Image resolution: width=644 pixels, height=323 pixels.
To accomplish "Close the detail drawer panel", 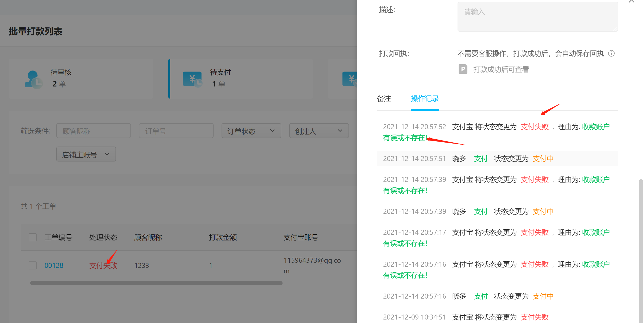I will pos(632,1).
